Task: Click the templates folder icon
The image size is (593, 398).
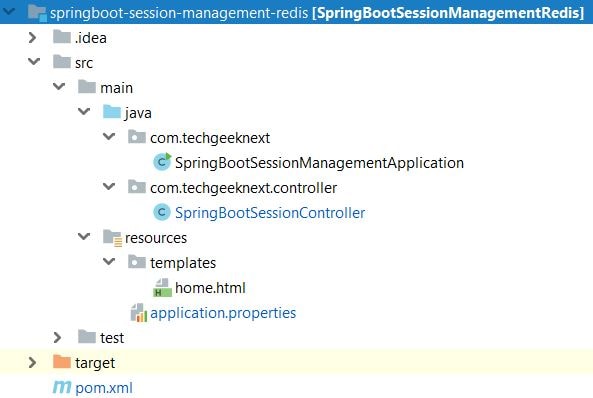Action: point(137,261)
